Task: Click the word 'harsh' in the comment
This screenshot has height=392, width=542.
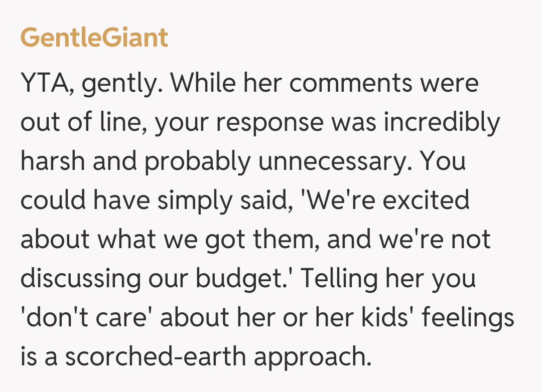Action: tap(52, 161)
